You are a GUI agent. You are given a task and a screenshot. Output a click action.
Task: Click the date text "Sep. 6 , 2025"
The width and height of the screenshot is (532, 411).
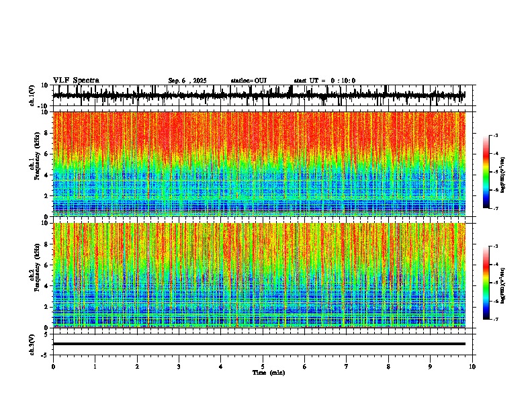[187, 81]
